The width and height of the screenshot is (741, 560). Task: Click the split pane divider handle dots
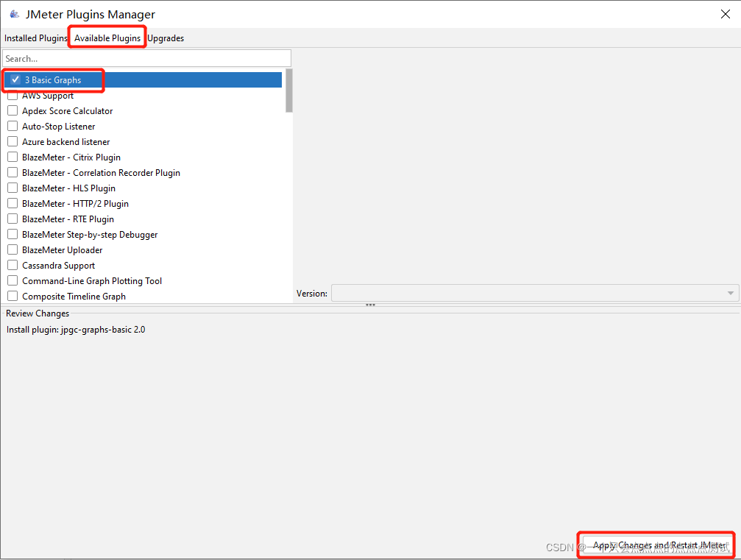371,305
